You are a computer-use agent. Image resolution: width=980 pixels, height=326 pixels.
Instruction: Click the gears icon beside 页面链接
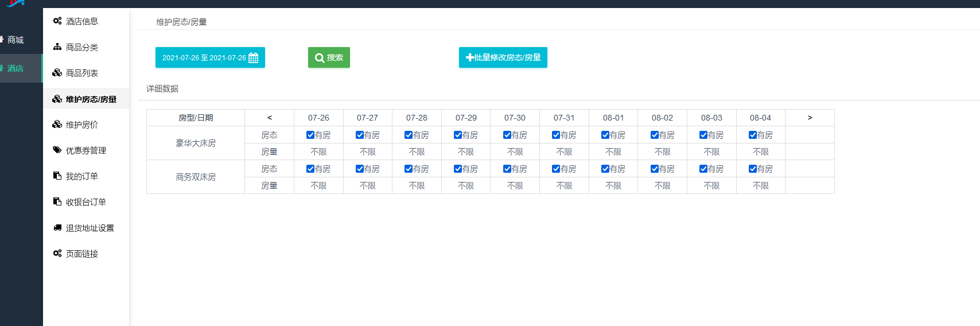(x=57, y=253)
